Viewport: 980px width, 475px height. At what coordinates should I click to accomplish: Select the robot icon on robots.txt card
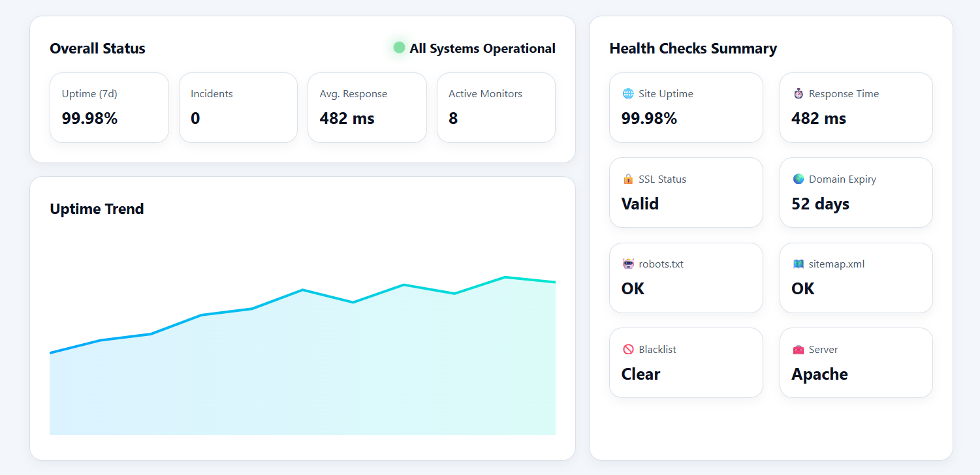628,264
